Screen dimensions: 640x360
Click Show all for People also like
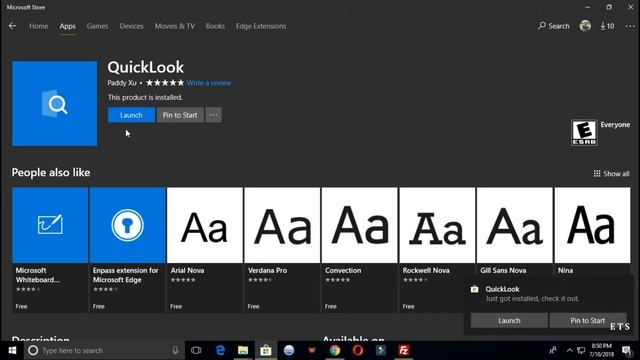[611, 174]
